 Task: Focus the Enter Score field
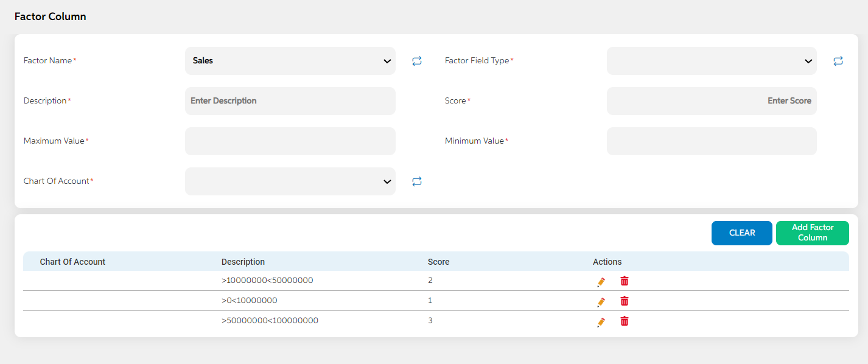tap(712, 101)
